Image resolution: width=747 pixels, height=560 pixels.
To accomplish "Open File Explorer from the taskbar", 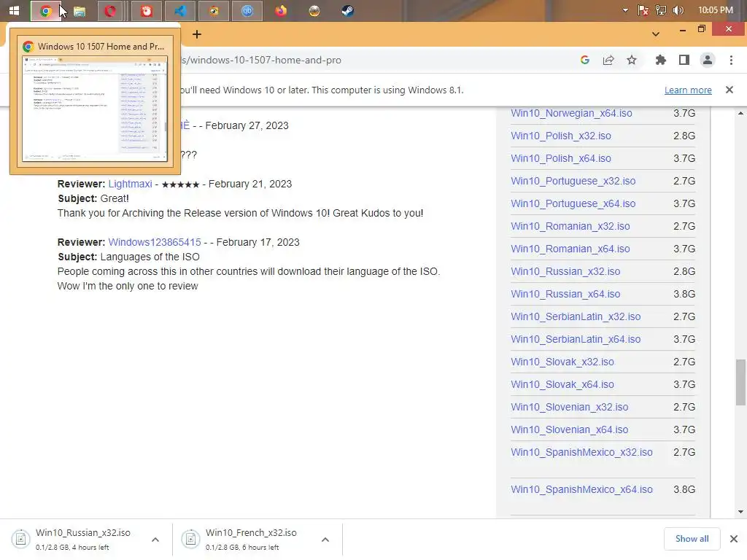I will (80, 11).
